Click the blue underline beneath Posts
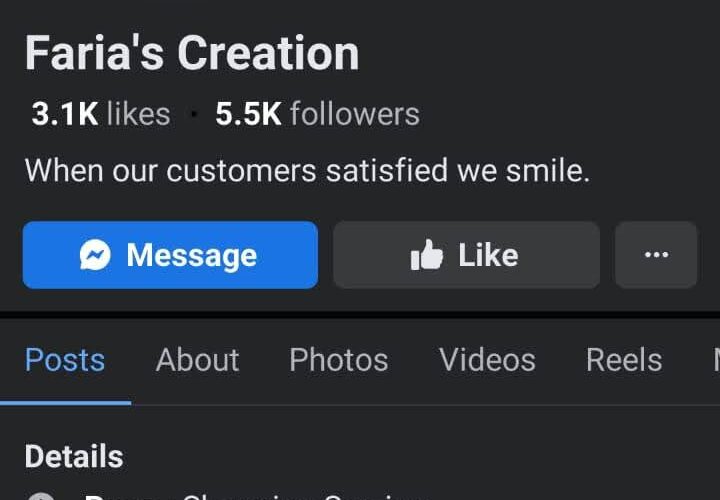Viewport: 720px width, 500px height. pos(66,403)
